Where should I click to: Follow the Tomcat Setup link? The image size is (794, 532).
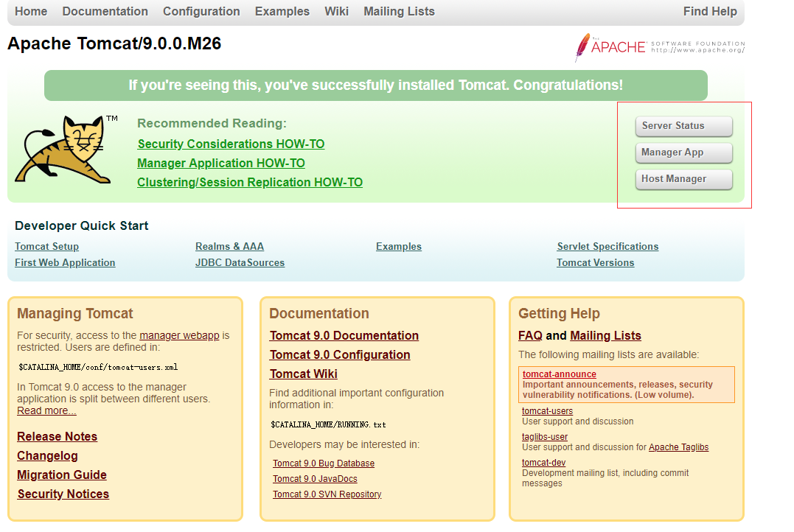(x=46, y=247)
